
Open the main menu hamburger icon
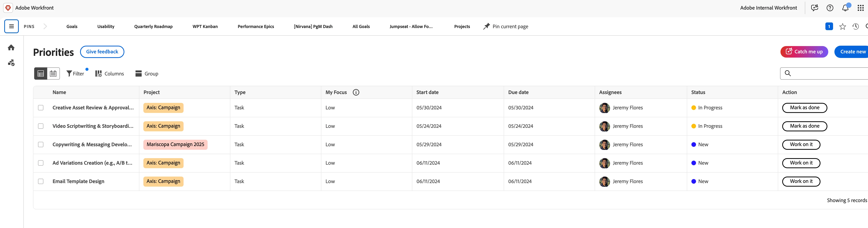(11, 26)
